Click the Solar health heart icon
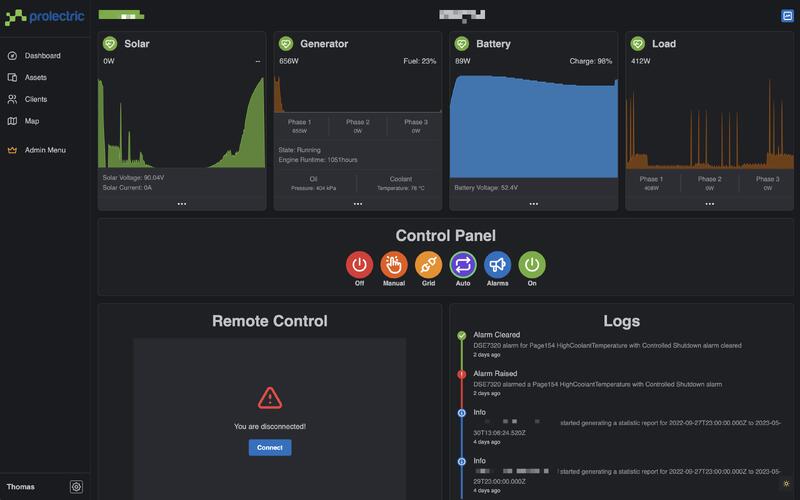This screenshot has height=500, width=800. pyautogui.click(x=110, y=43)
